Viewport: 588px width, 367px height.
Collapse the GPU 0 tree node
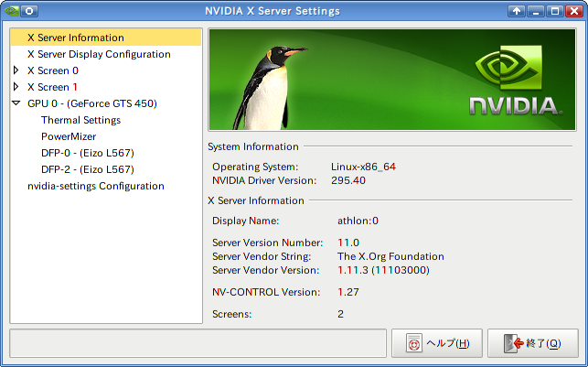[x=16, y=103]
